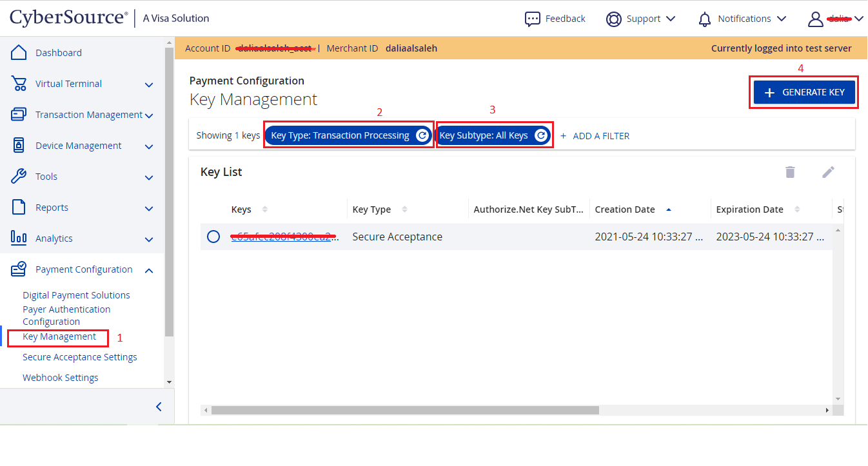Expand the Virtual Terminal menu chevron

(149, 84)
